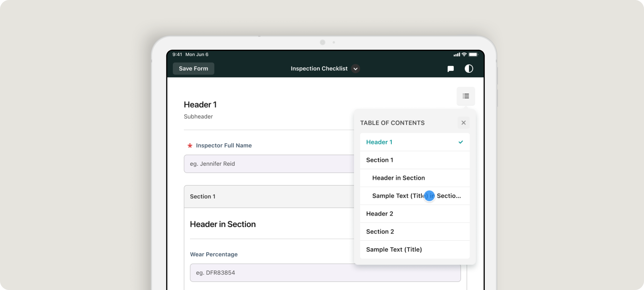
Task: Navigate to Header 2 in contents
Action: [380, 214]
